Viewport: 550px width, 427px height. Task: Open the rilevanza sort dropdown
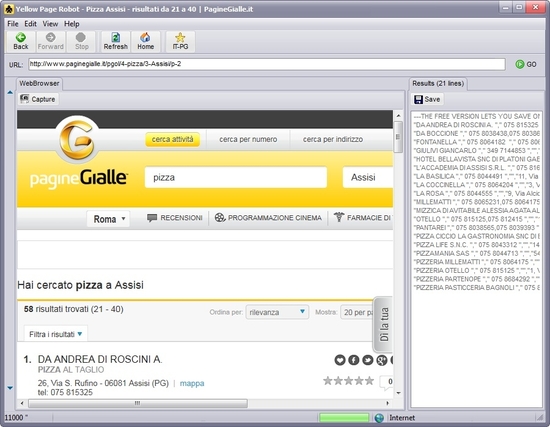[x=277, y=312]
